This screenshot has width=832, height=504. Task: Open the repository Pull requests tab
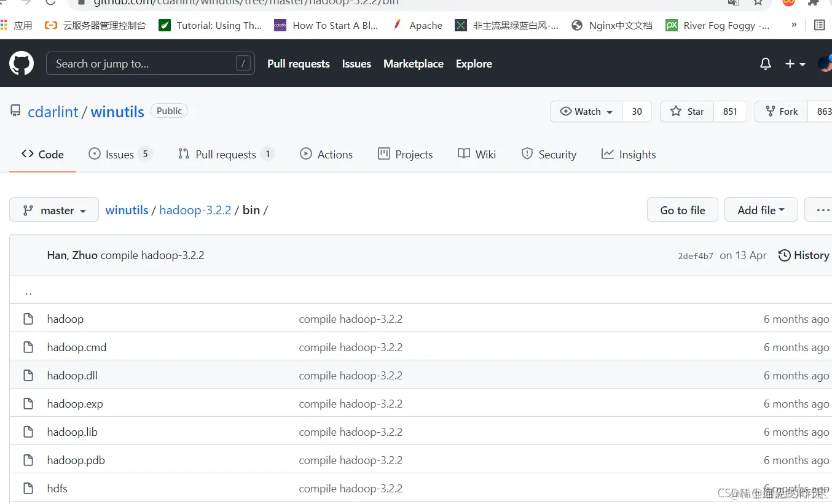pos(226,154)
